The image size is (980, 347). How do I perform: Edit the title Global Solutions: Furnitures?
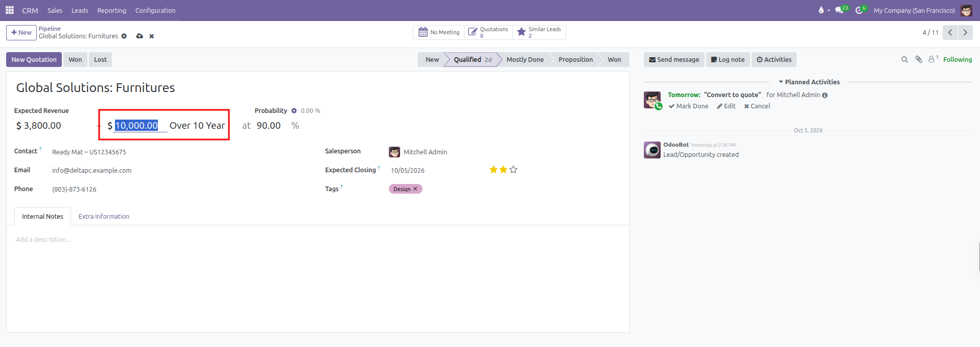(96, 88)
